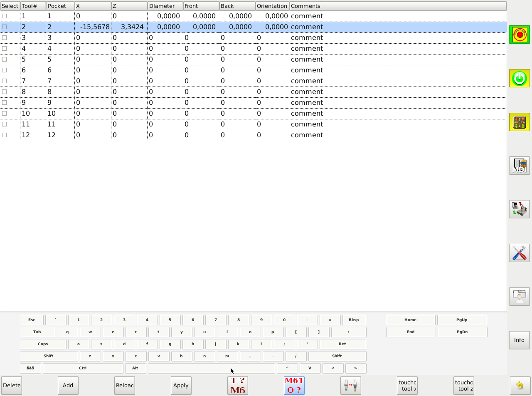The width and height of the screenshot is (532, 396).
Task: Click the PgUp key on the keyboard
Action: tap(462, 320)
